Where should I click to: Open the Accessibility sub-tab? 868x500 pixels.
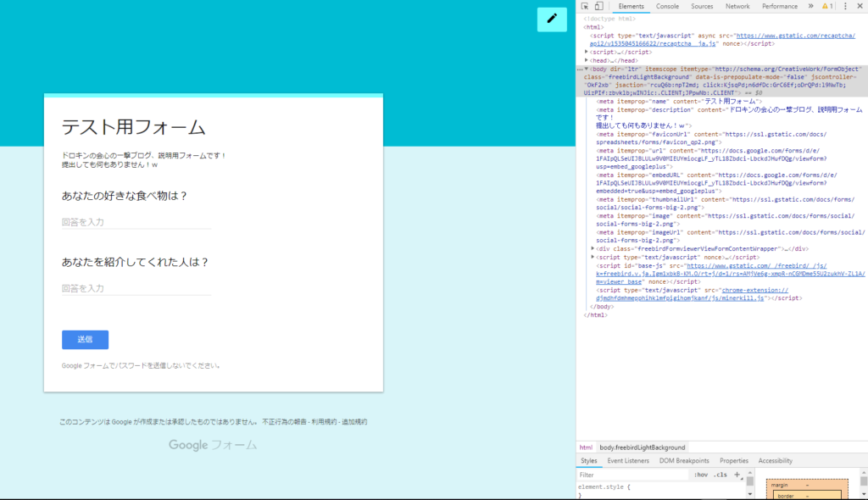tap(776, 461)
